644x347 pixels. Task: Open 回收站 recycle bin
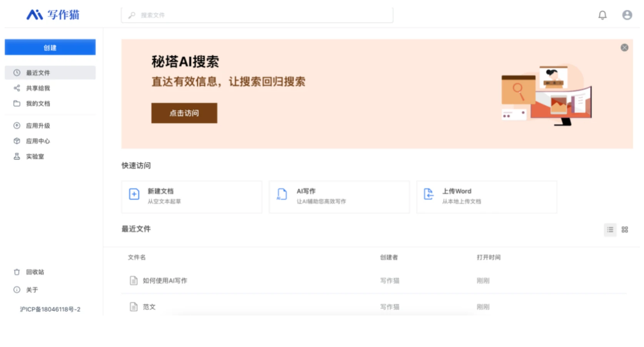tap(35, 272)
